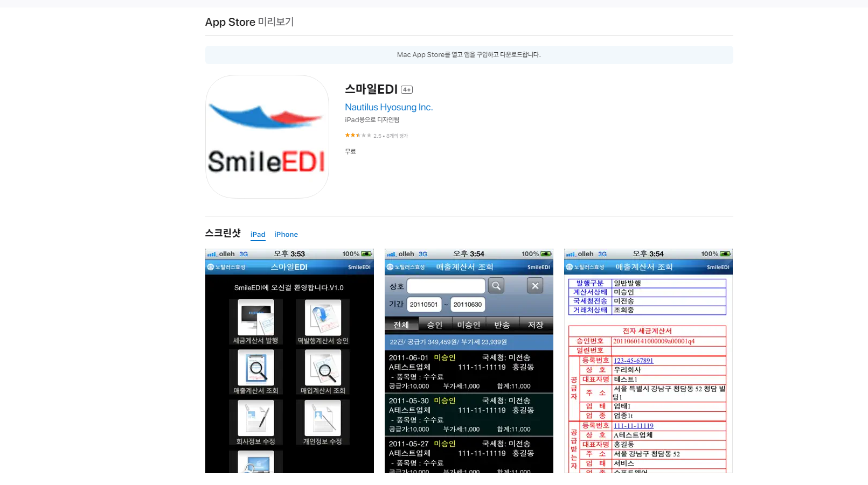This screenshot has height=485, width=868.
Task: Select the 전체 filter tab
Action: click(401, 325)
